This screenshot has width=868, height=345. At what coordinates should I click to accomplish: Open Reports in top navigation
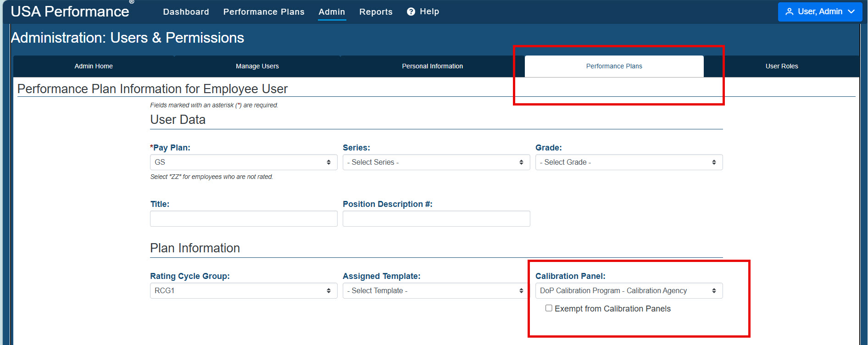pos(376,11)
